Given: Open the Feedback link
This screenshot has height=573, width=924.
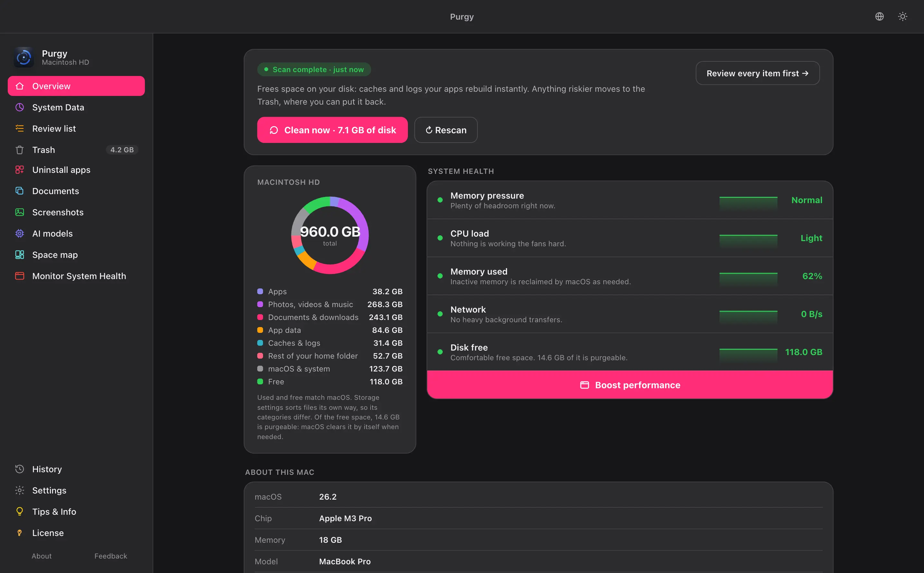Looking at the screenshot, I should (x=111, y=556).
